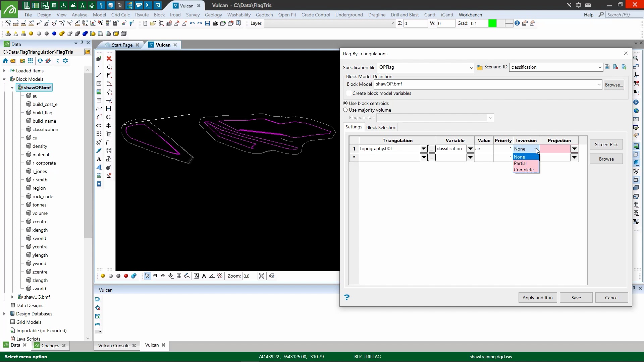Click the blue help question mark

(347, 297)
